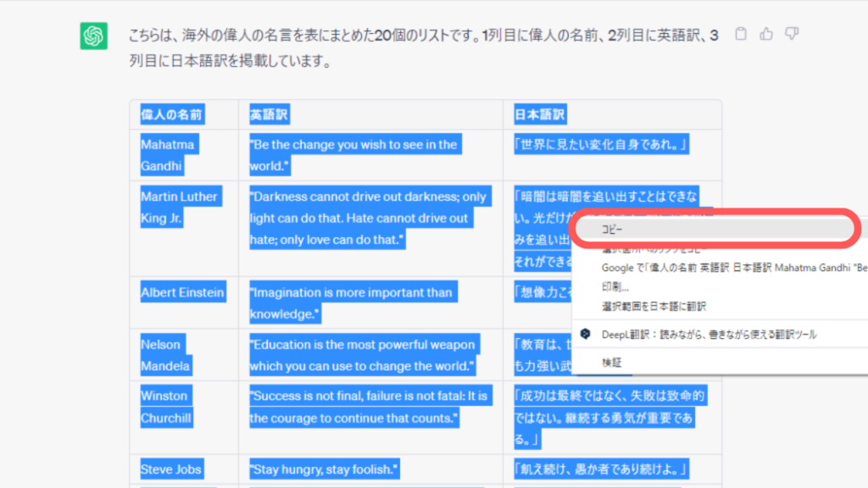Viewport: 868px width, 488px height.
Task: Click the Albert Einstein name cell
Action: pyautogui.click(x=182, y=293)
